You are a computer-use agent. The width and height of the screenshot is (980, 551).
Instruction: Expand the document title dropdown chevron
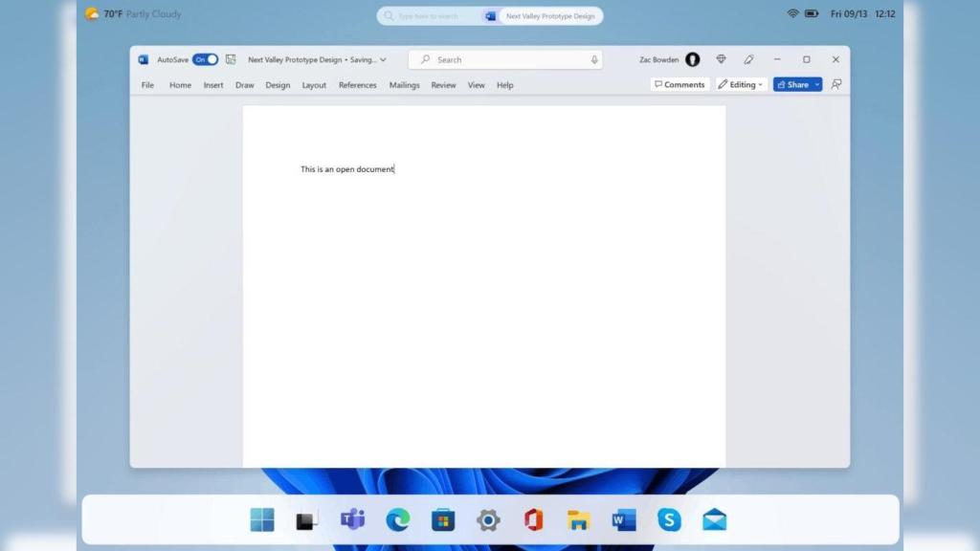[383, 60]
